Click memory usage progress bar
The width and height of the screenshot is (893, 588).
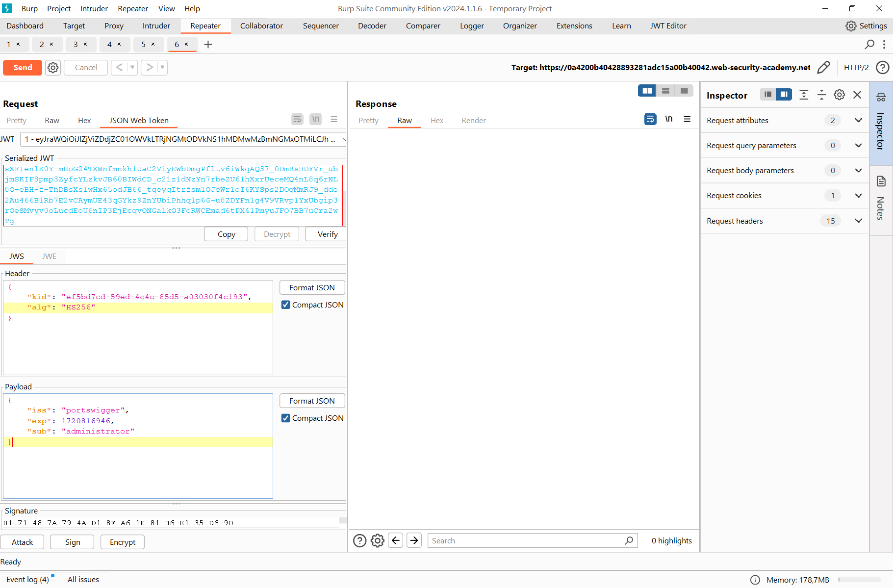pos(860,580)
